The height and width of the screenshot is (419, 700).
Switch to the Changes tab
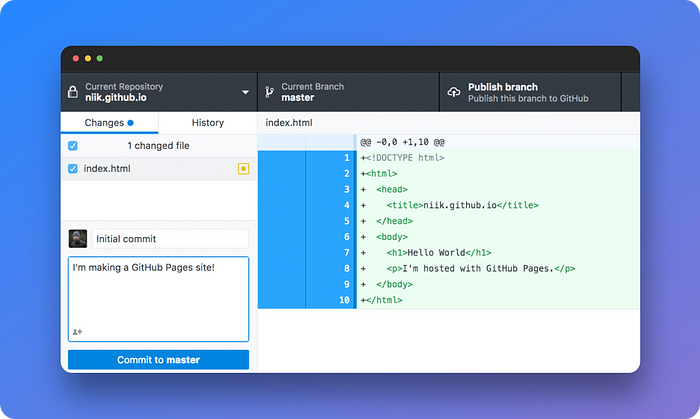point(109,123)
